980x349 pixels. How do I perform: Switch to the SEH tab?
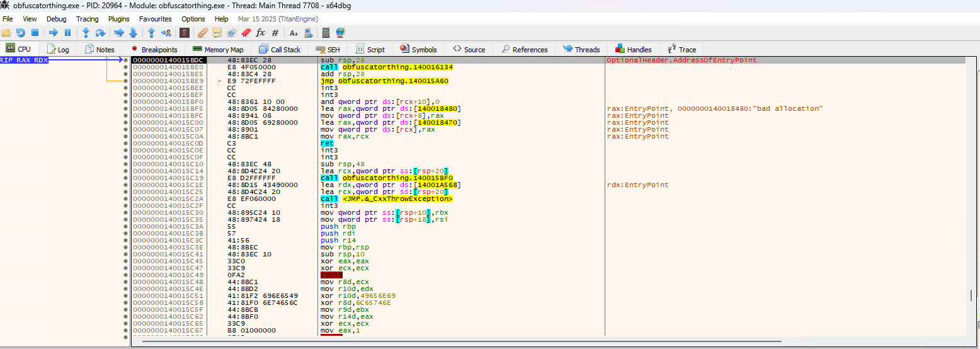coord(328,49)
